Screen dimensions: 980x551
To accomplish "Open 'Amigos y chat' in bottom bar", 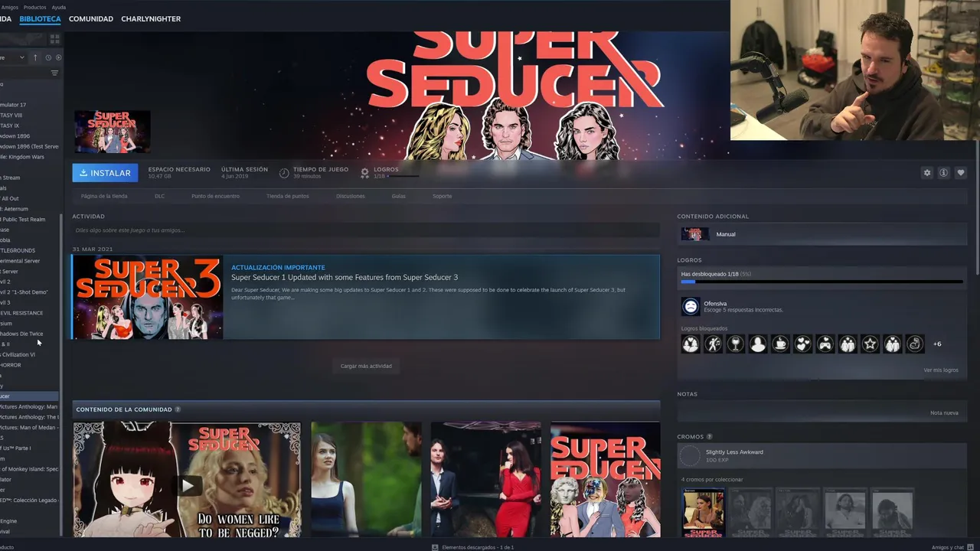I will point(948,547).
